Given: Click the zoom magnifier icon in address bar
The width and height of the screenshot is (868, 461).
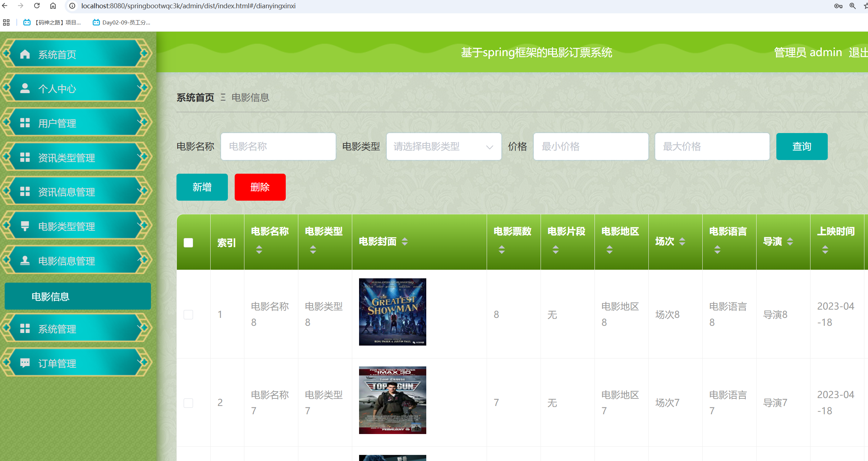Looking at the screenshot, I should (853, 6).
